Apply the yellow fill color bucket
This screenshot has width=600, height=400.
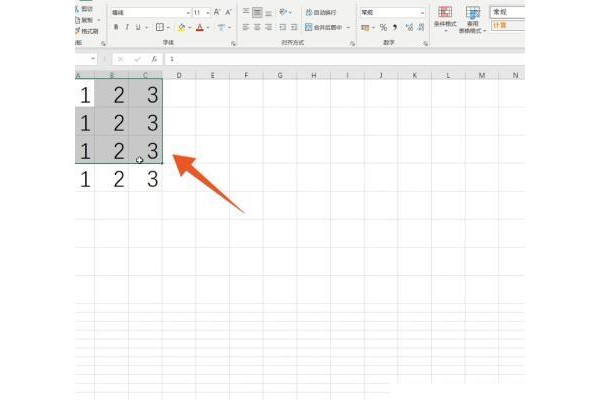point(181,27)
